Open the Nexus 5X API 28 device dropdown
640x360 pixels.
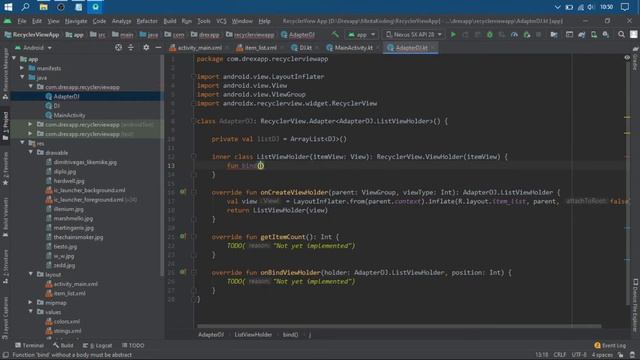coord(413,35)
